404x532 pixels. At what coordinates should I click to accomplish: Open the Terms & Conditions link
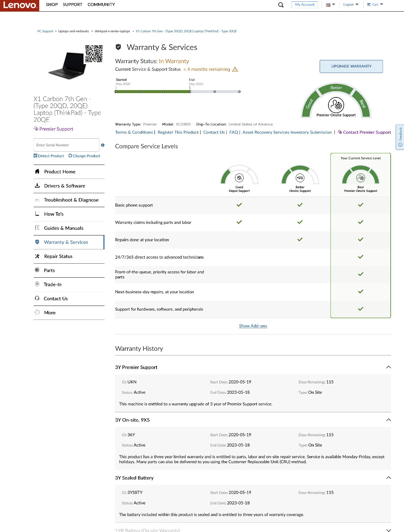[134, 132]
